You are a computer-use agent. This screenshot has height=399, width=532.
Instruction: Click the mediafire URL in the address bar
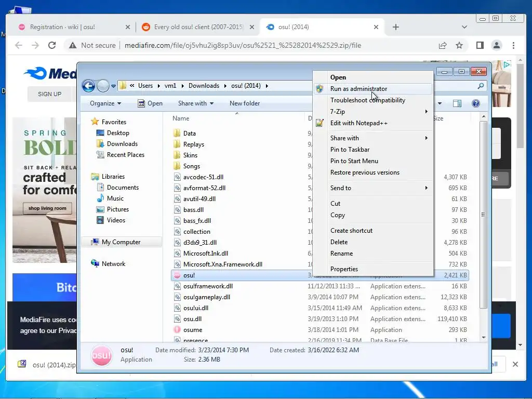click(x=243, y=46)
